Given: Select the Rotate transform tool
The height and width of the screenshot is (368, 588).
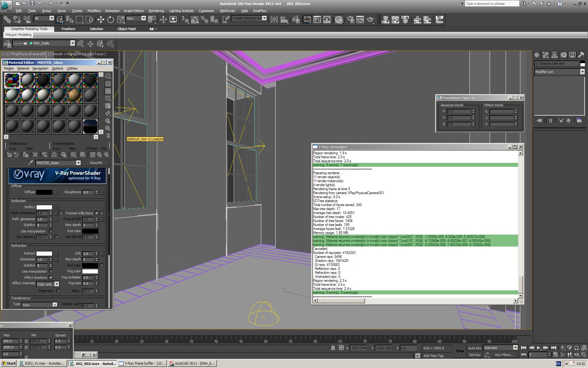Looking at the screenshot, I should (111, 20).
